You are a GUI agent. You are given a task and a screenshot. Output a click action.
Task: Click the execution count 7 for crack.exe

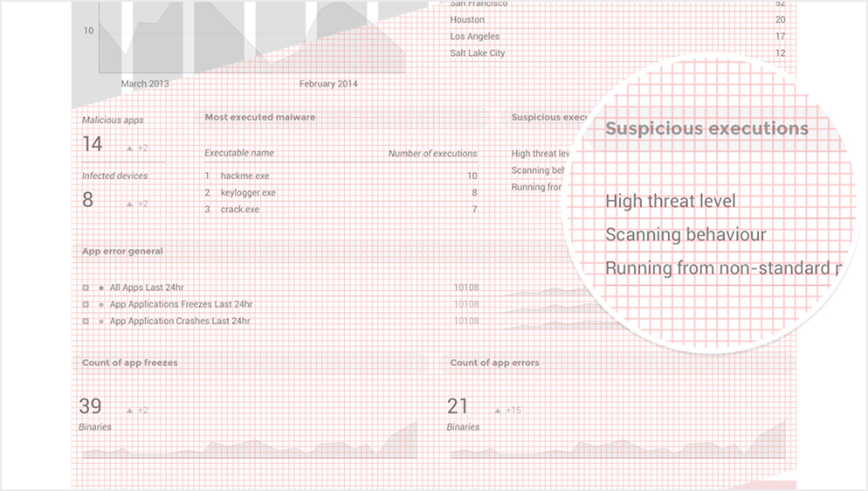click(474, 209)
